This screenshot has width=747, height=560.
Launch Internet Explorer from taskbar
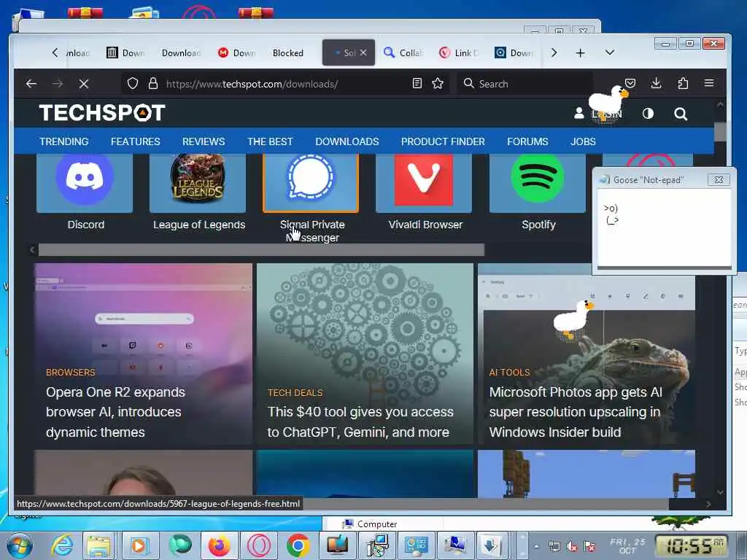coord(62,545)
